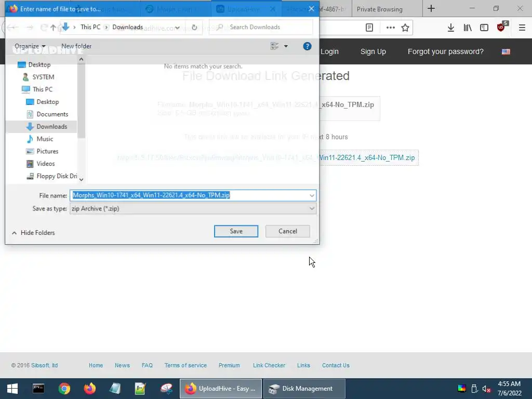532x399 pixels.
Task: Select Floppy Disk Drive in tree
Action: click(52, 176)
